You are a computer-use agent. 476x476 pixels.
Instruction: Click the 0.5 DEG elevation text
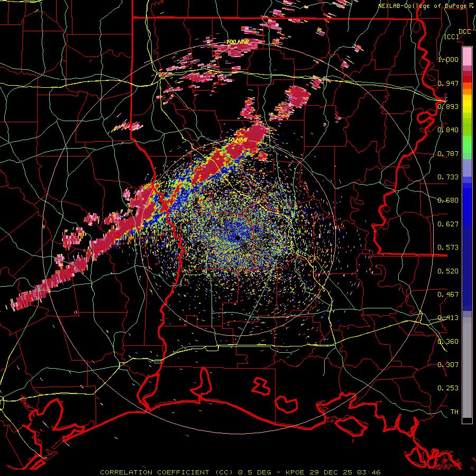tap(254, 472)
